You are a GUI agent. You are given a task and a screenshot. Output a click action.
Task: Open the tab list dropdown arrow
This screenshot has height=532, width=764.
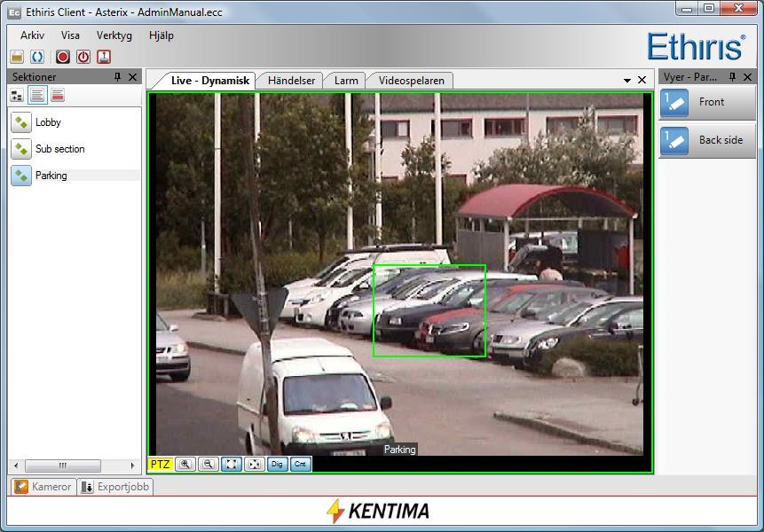pos(627,81)
